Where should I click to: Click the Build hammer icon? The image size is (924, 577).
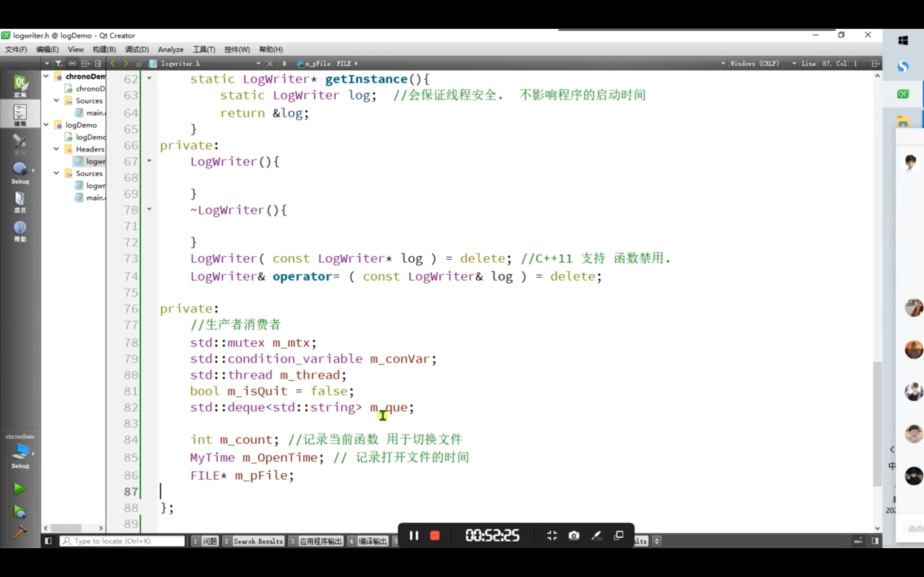click(19, 532)
